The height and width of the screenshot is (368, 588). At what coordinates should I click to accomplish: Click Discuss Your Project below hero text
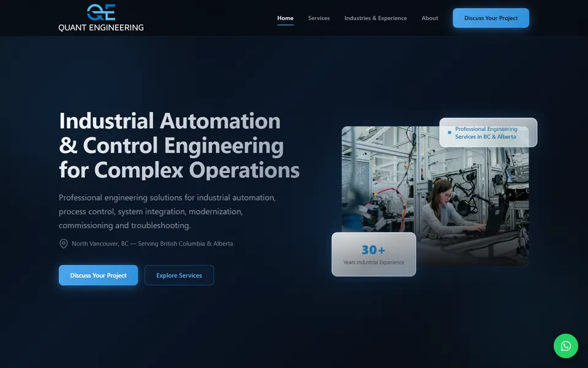(x=98, y=275)
